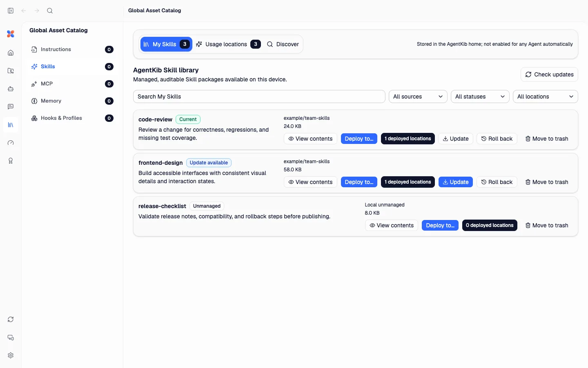Select the library books rail icon
The height and width of the screenshot is (368, 588).
coord(11,125)
